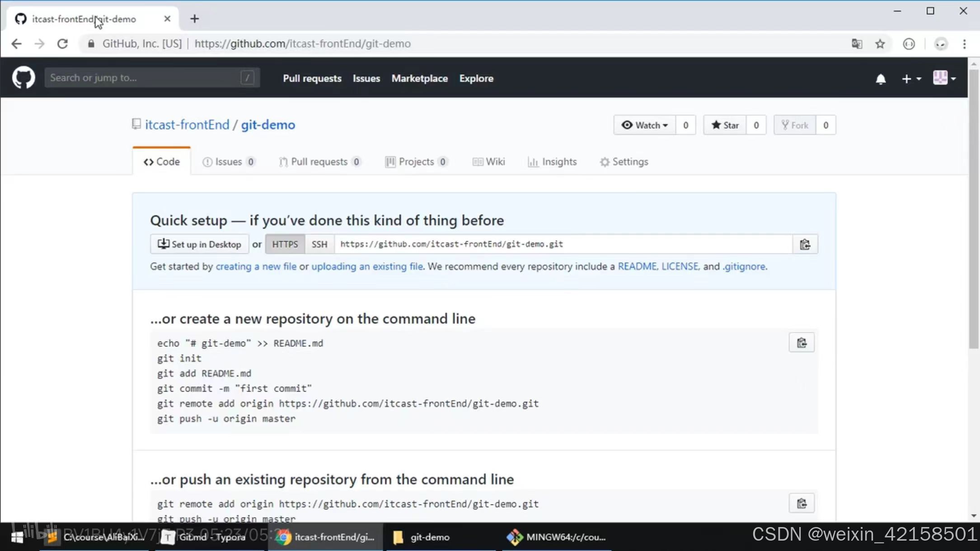
Task: Click the fork count 0
Action: (x=825, y=125)
